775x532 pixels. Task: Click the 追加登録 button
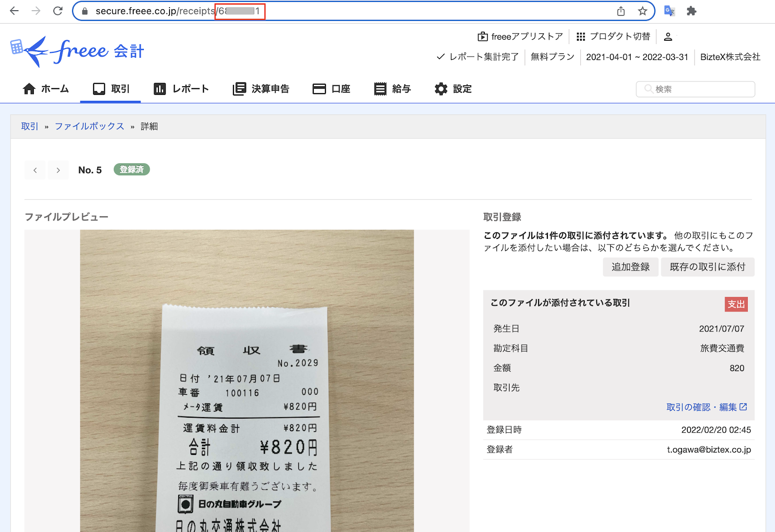pyautogui.click(x=631, y=267)
